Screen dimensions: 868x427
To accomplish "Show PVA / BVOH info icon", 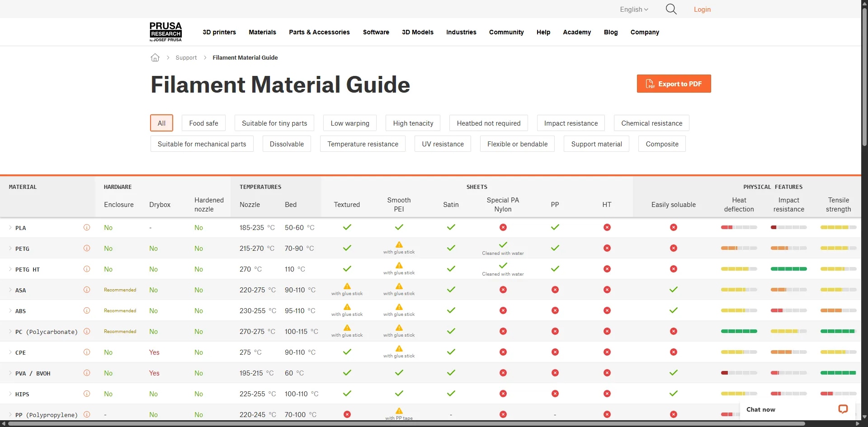I will point(87,373).
